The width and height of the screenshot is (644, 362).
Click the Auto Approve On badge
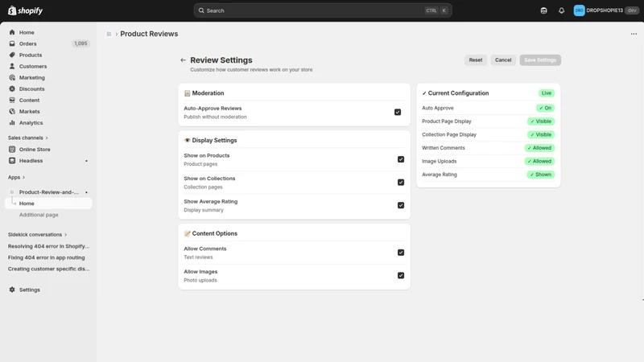click(545, 108)
